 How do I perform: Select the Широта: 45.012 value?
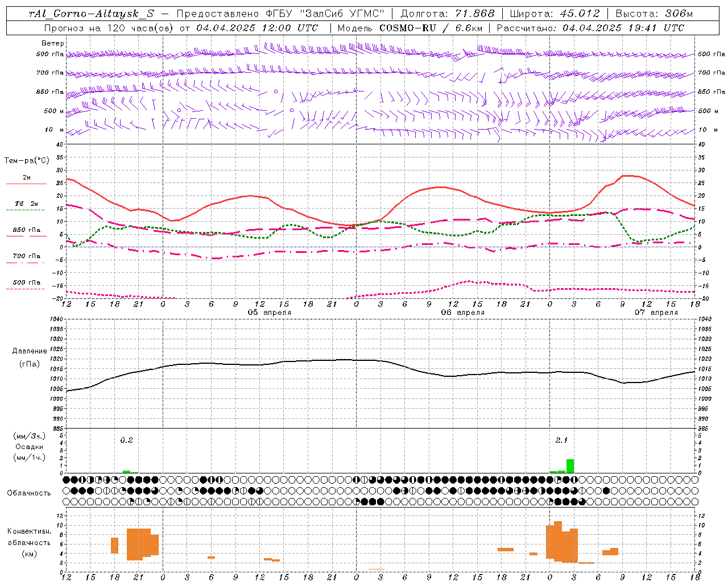pyautogui.click(x=555, y=14)
